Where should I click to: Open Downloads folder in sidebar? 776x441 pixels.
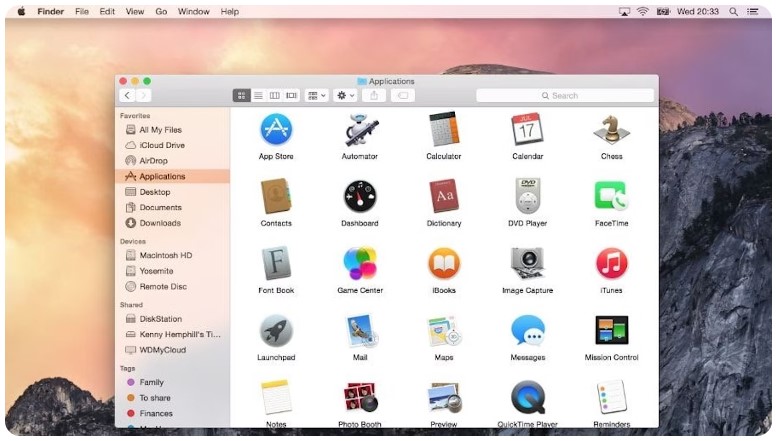click(x=173, y=223)
